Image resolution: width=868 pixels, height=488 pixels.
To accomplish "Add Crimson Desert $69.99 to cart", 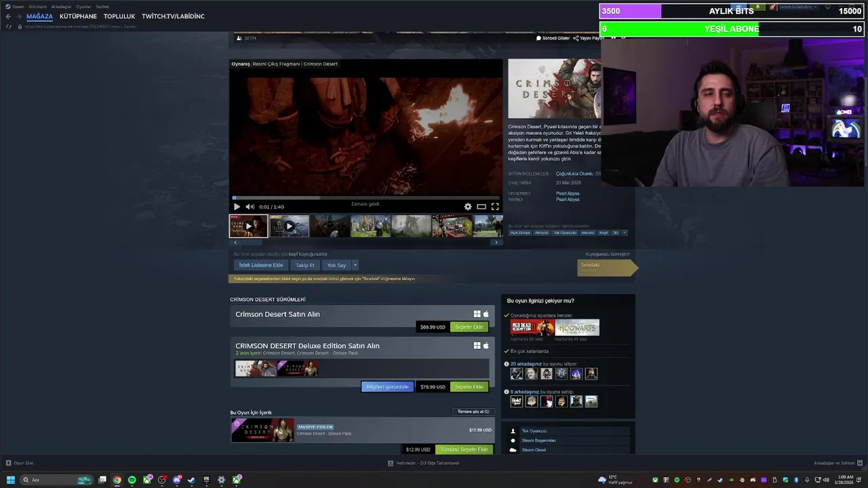I will click(469, 327).
